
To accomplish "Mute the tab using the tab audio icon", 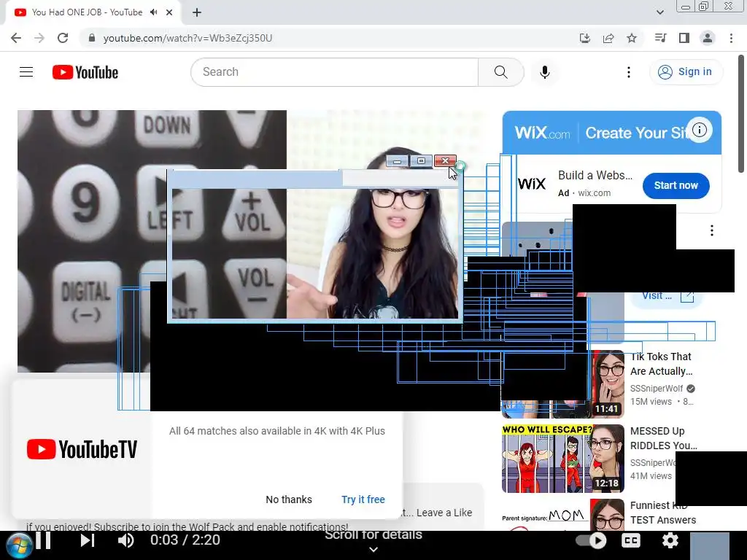I will tap(153, 12).
